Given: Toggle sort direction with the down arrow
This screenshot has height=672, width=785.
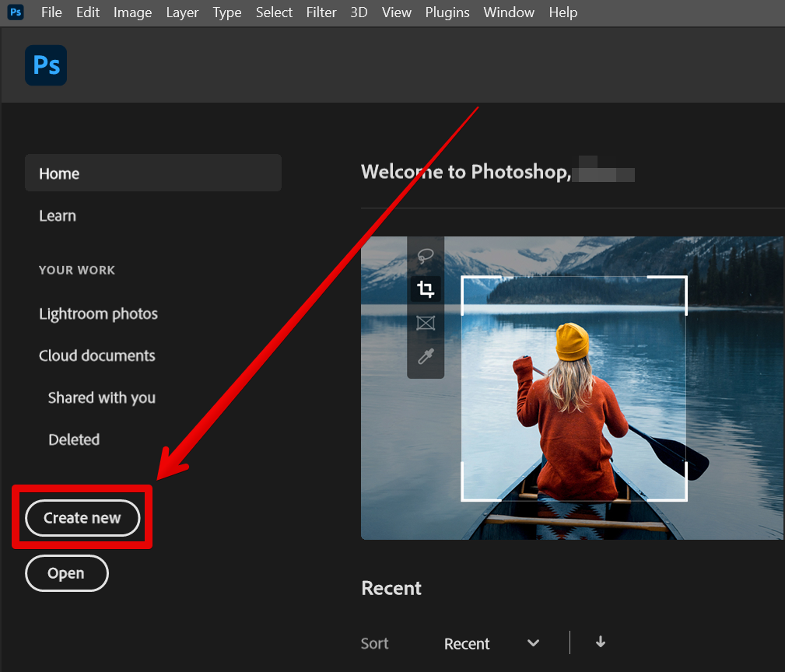Looking at the screenshot, I should pos(600,642).
